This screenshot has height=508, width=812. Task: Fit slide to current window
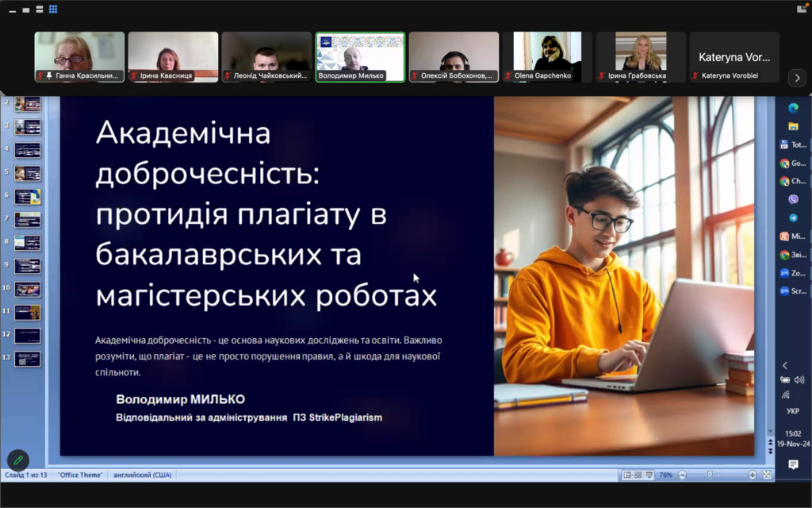pyautogui.click(x=767, y=475)
